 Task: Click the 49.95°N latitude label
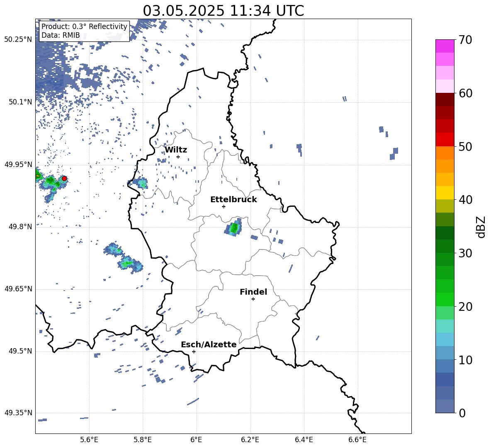pyautogui.click(x=18, y=165)
